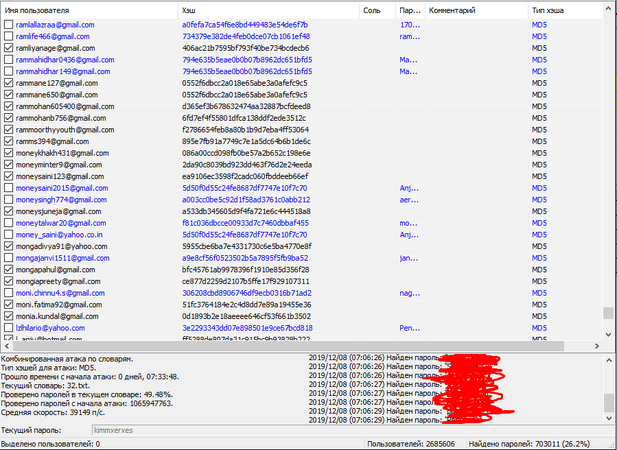Select the ramms394@gmail.com user name
The image size is (617, 450).
click(52, 141)
